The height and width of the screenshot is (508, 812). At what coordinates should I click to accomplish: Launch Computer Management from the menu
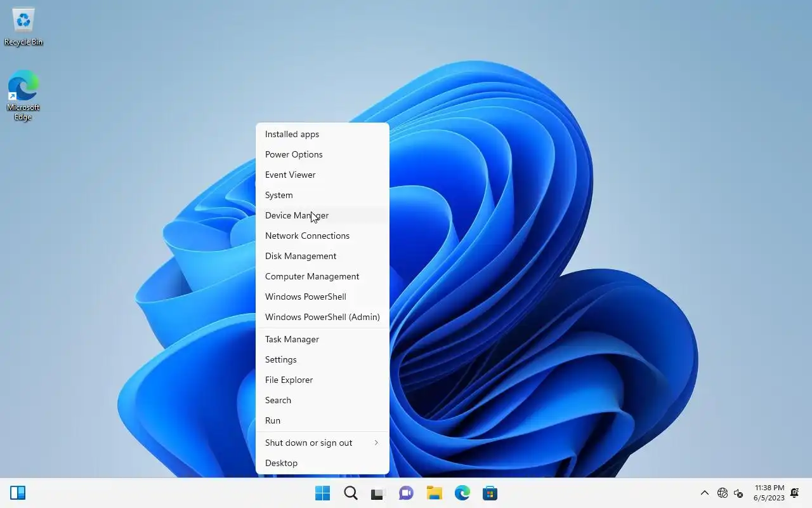pyautogui.click(x=322, y=276)
